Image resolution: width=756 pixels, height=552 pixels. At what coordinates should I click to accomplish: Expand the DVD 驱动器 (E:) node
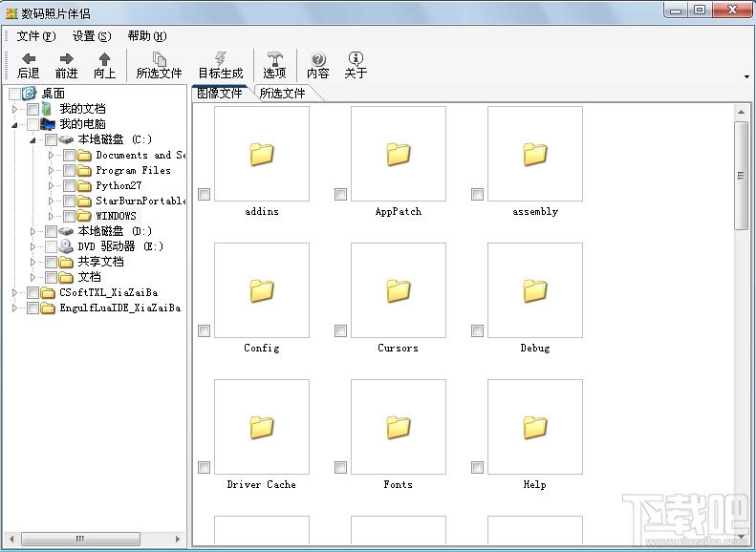point(32,246)
